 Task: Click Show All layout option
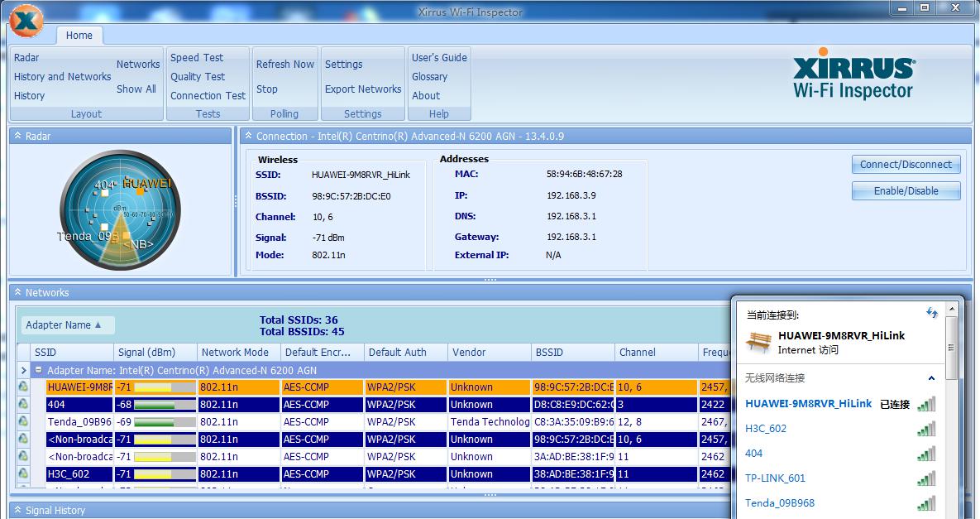coord(136,89)
